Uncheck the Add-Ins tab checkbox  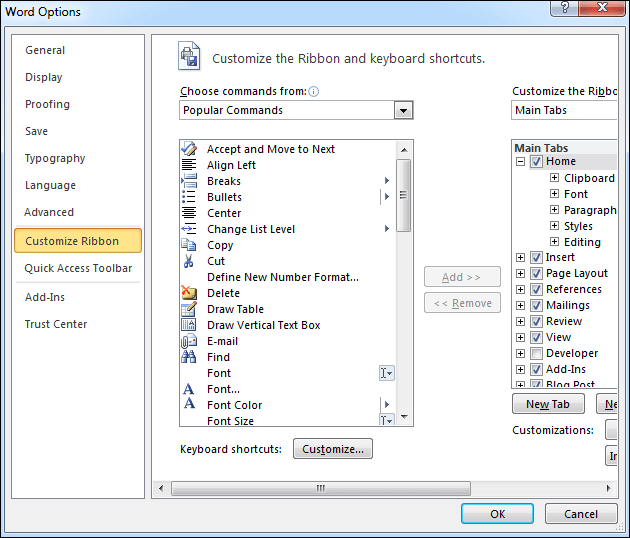pos(536,369)
